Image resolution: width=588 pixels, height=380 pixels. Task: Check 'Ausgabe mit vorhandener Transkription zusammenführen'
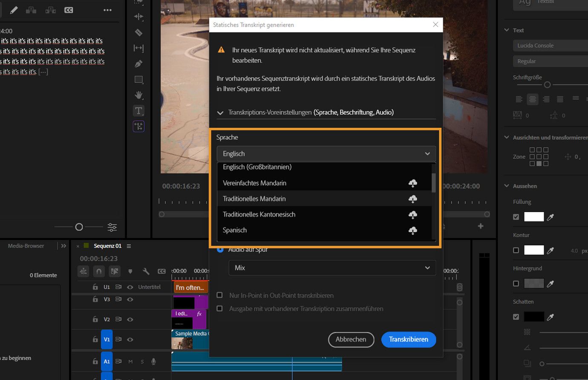pos(220,308)
